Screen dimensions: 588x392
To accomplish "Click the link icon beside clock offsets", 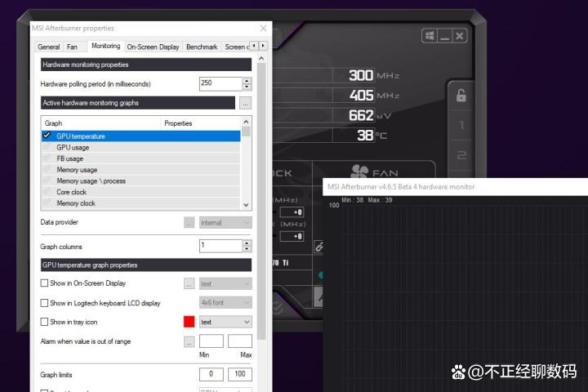I will (319, 246).
